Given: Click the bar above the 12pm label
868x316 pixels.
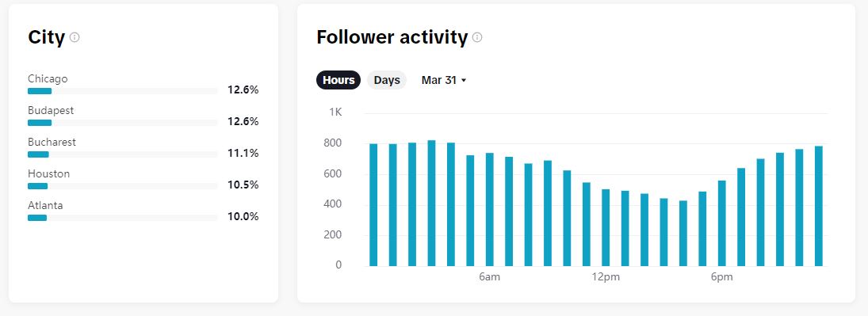Looking at the screenshot, I should [606, 227].
